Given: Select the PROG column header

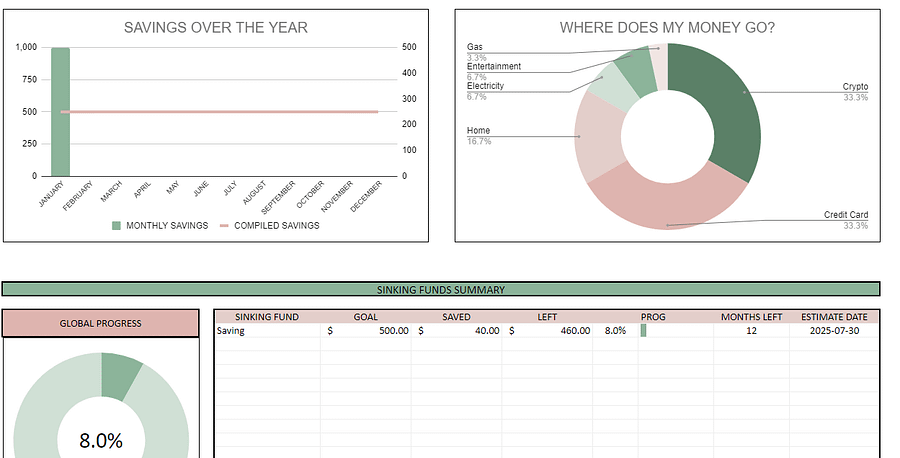Looking at the screenshot, I should pos(653,317).
